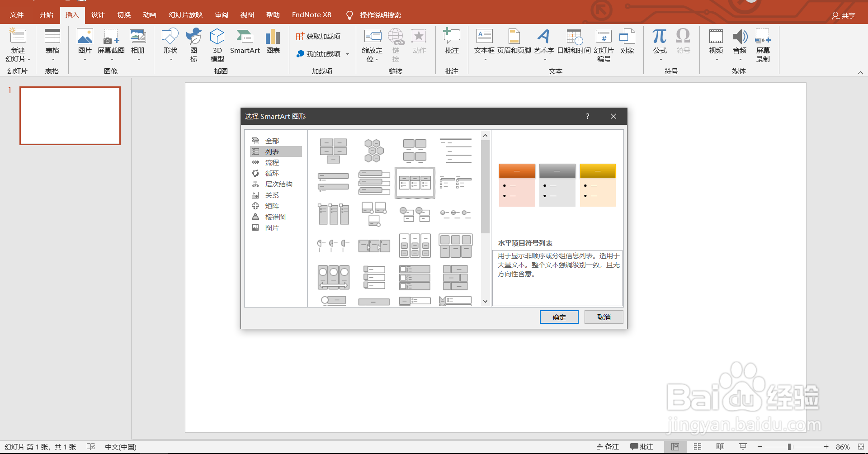The width and height of the screenshot is (868, 454).
Task: Start screen recording (屏幕录制)
Action: click(763, 45)
